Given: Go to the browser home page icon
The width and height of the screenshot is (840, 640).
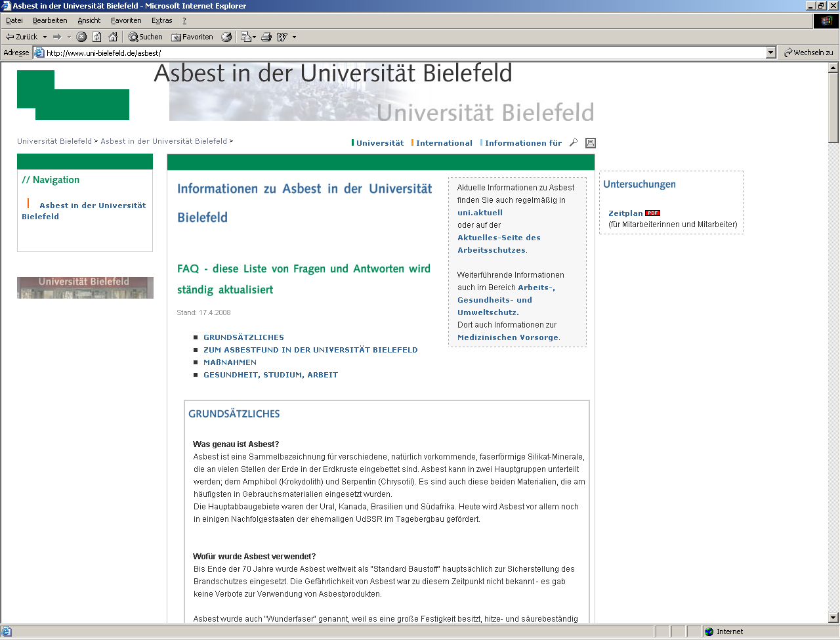Looking at the screenshot, I should 113,37.
